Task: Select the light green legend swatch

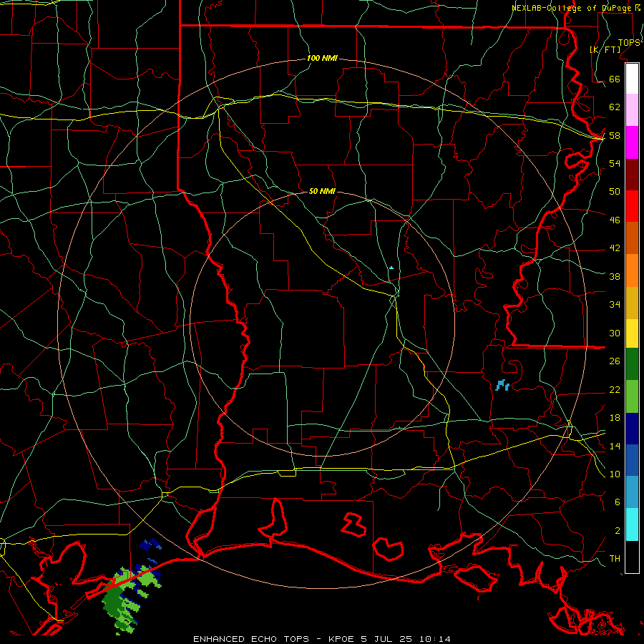Action: tap(632, 396)
